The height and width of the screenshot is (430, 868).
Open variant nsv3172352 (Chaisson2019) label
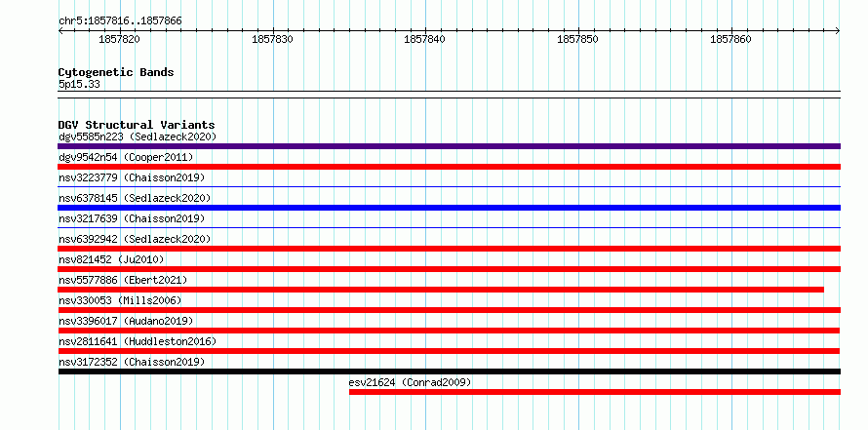coord(132,362)
